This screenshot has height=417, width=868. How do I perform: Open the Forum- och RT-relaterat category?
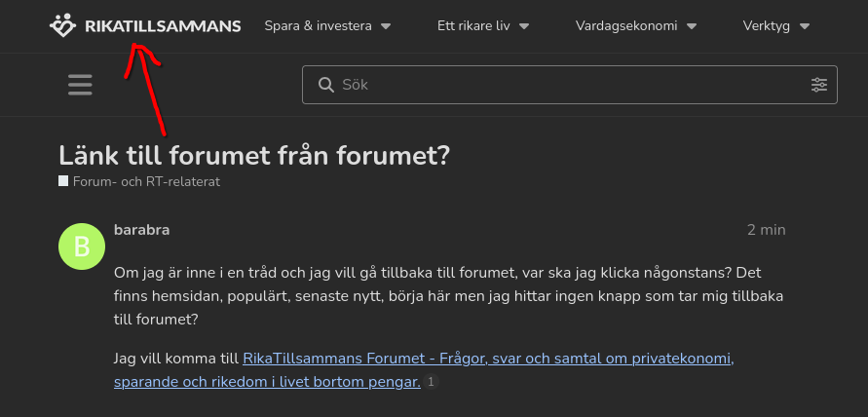pyautogui.click(x=146, y=181)
